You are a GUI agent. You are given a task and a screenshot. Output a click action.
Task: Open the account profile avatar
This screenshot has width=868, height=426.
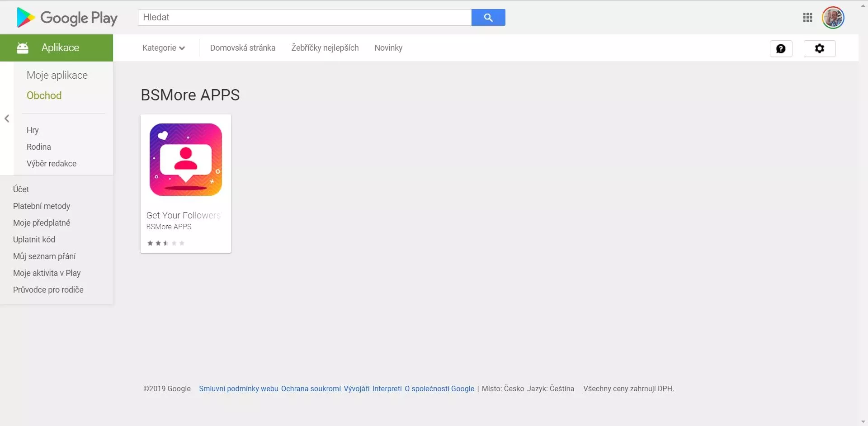[833, 18]
